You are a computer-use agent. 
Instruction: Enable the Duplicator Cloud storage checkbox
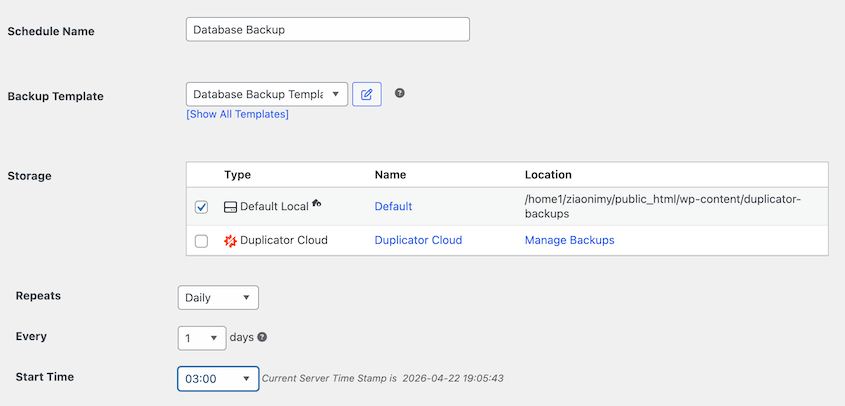[201, 241]
